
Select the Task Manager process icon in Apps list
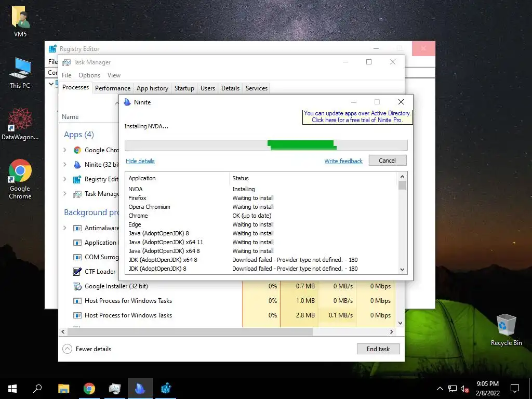pos(77,194)
